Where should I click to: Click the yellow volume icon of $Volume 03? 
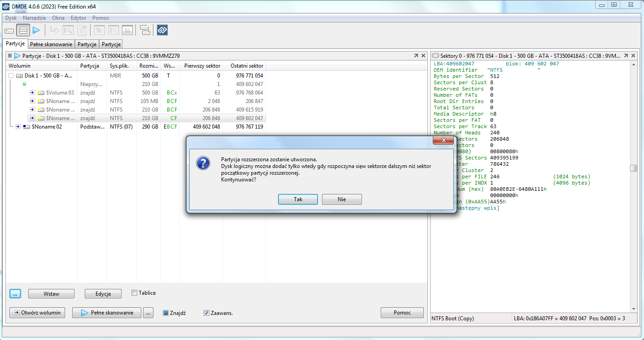click(x=41, y=93)
